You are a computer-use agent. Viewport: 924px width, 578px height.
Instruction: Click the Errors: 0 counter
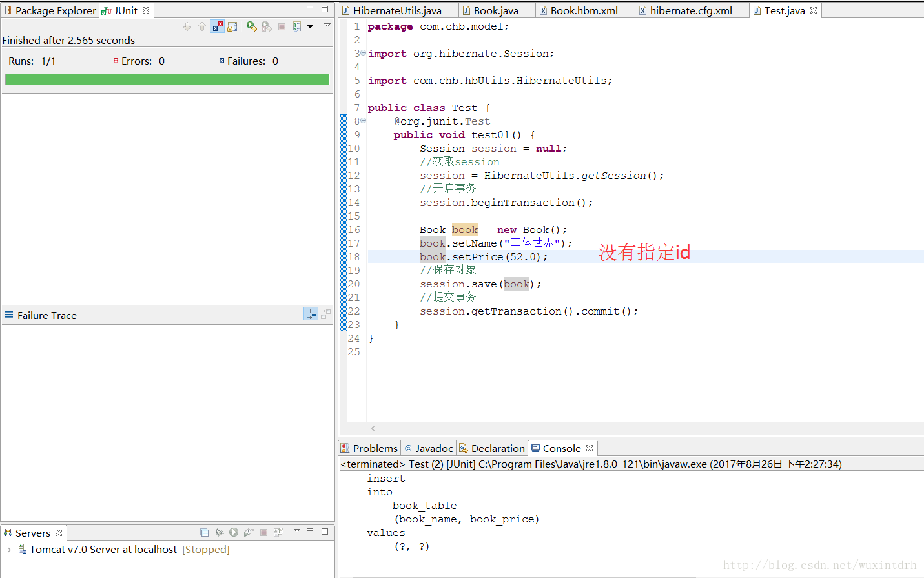pyautogui.click(x=139, y=61)
